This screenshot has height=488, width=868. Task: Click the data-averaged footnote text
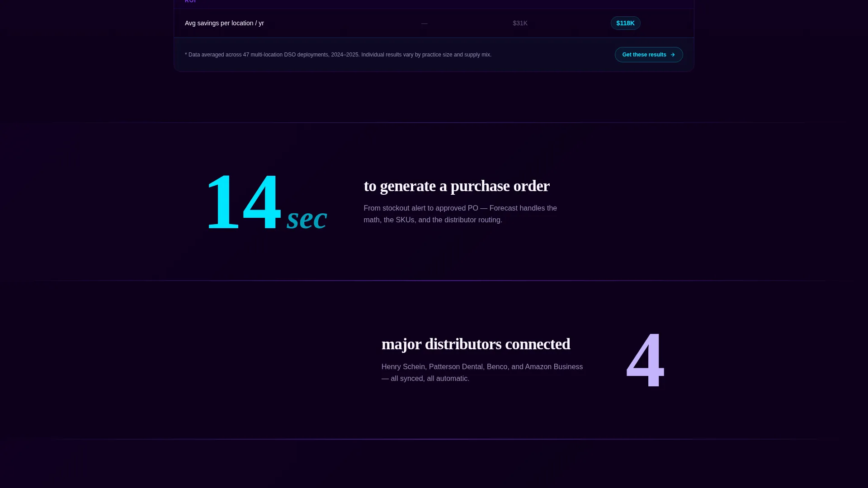338,55
